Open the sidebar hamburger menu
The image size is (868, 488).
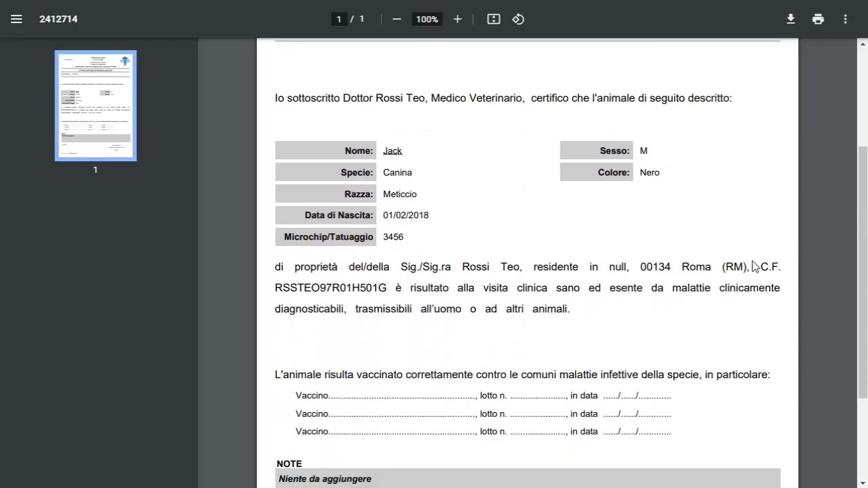16,19
